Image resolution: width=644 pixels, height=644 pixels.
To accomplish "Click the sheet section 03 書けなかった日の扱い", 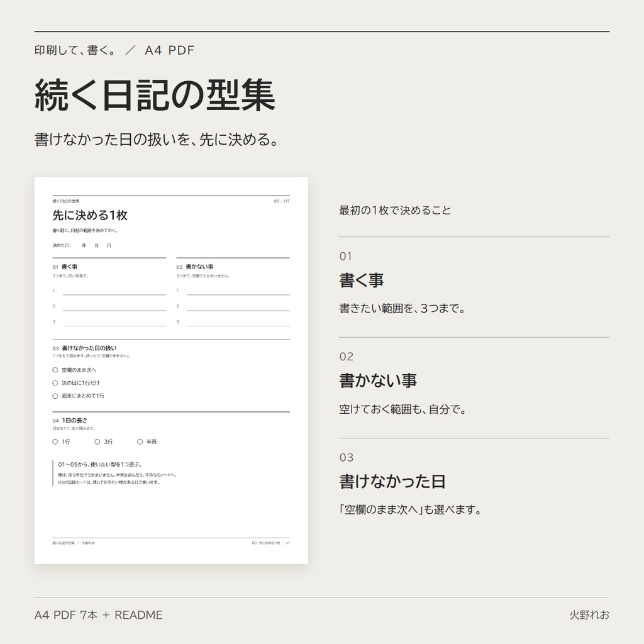I will (85, 348).
